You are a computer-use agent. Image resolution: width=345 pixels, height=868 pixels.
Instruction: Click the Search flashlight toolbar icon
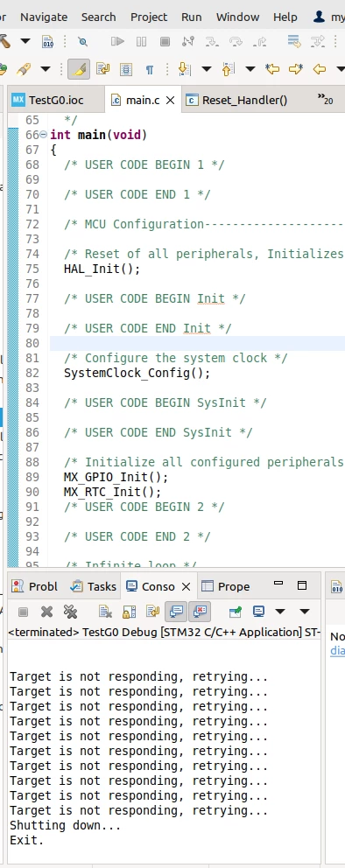click(x=23, y=69)
